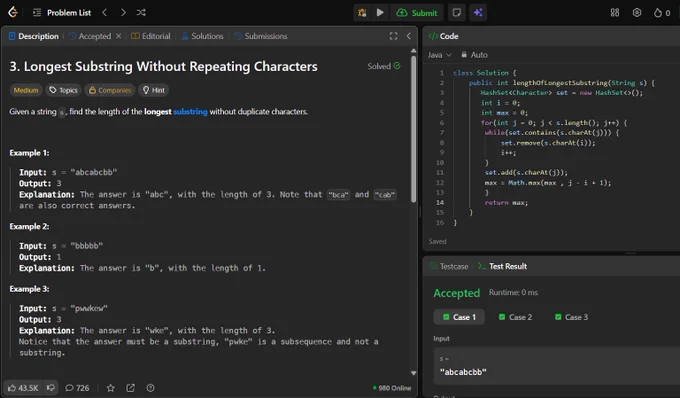Place cursor on code line 14 return max
The image size is (680, 398).
pos(506,202)
